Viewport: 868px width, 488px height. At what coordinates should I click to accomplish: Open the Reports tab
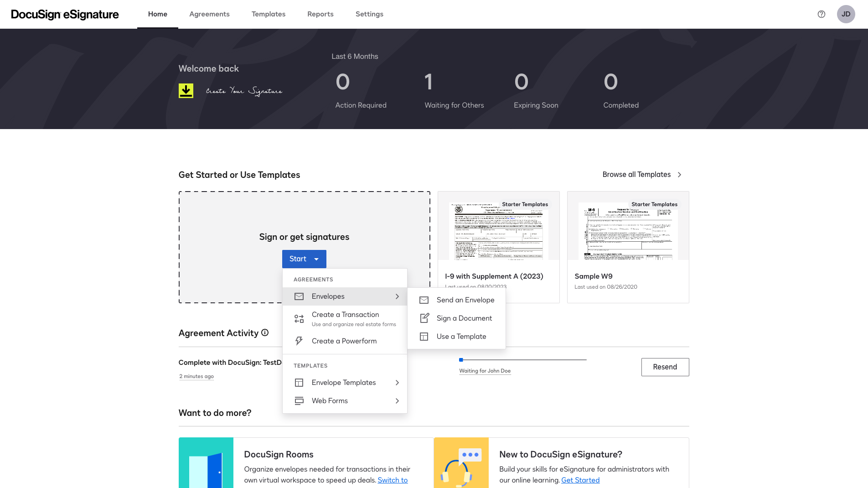(320, 14)
